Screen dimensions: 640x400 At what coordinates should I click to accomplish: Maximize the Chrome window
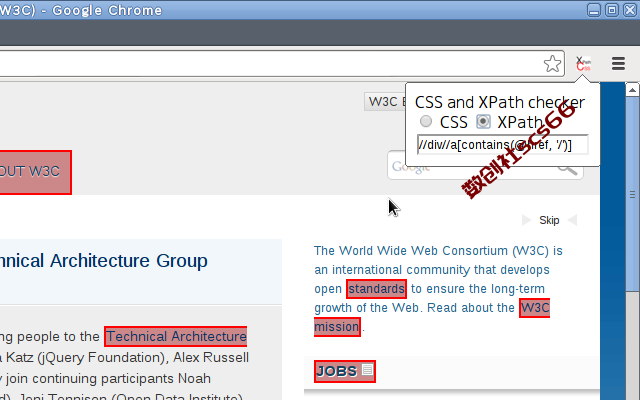click(612, 10)
